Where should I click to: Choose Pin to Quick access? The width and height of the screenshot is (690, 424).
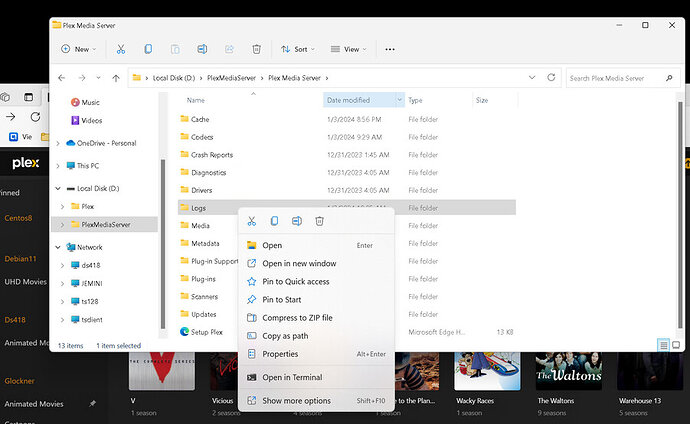pos(316,281)
